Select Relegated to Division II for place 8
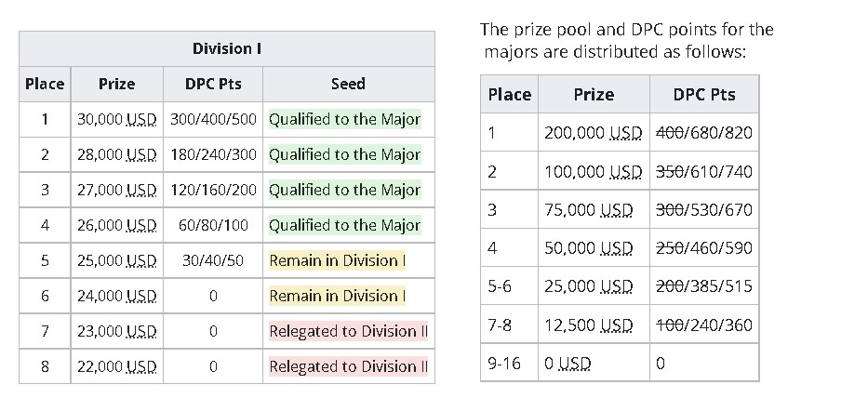The image size is (868, 411). (x=348, y=366)
